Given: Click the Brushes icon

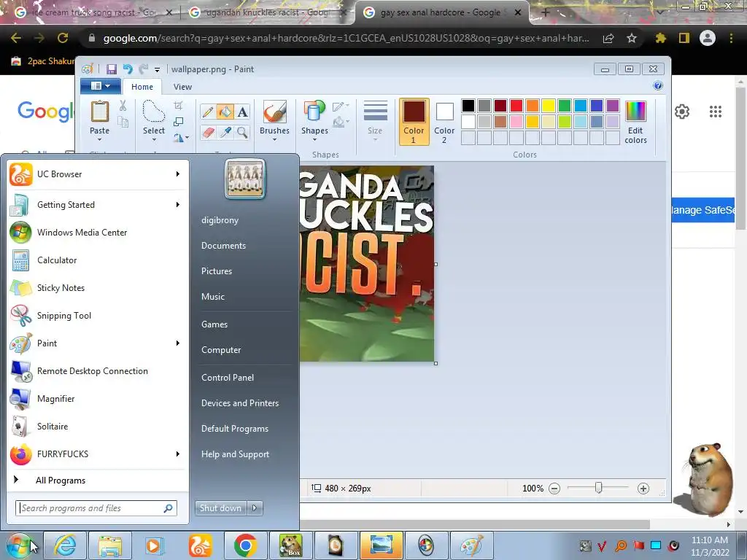Looking at the screenshot, I should [x=274, y=112].
